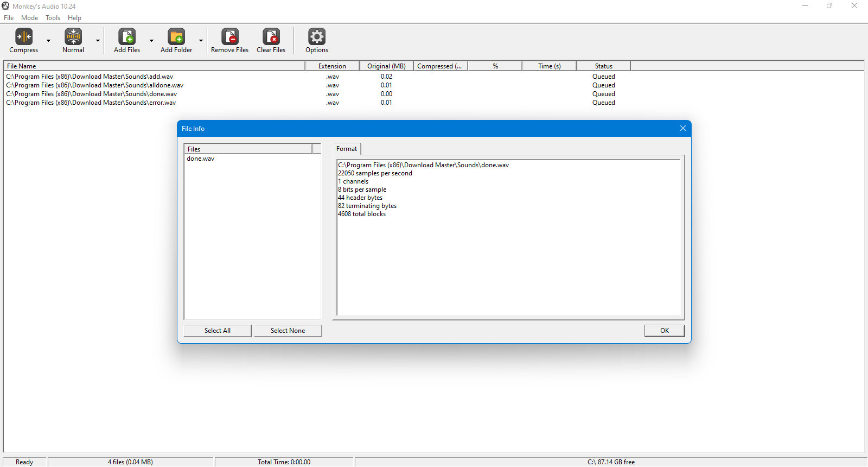Viewport: 868px width, 467px height.
Task: Open the Options gear icon
Action: click(317, 36)
